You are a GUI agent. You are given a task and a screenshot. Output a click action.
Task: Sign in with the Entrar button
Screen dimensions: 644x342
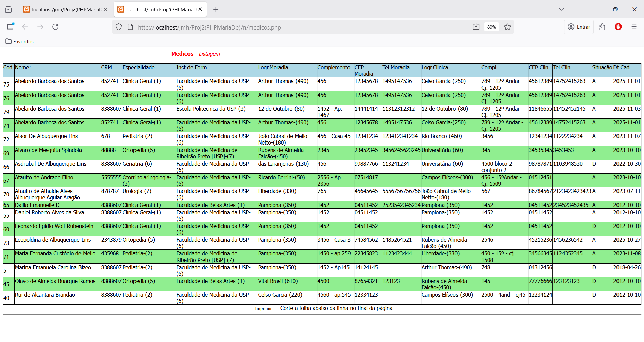pyautogui.click(x=579, y=27)
